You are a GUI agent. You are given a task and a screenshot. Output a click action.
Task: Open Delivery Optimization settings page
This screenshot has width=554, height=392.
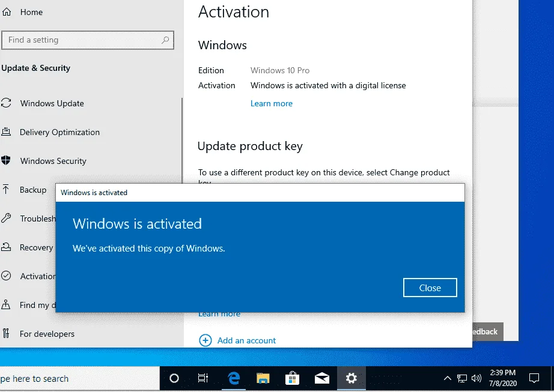pyautogui.click(x=59, y=132)
